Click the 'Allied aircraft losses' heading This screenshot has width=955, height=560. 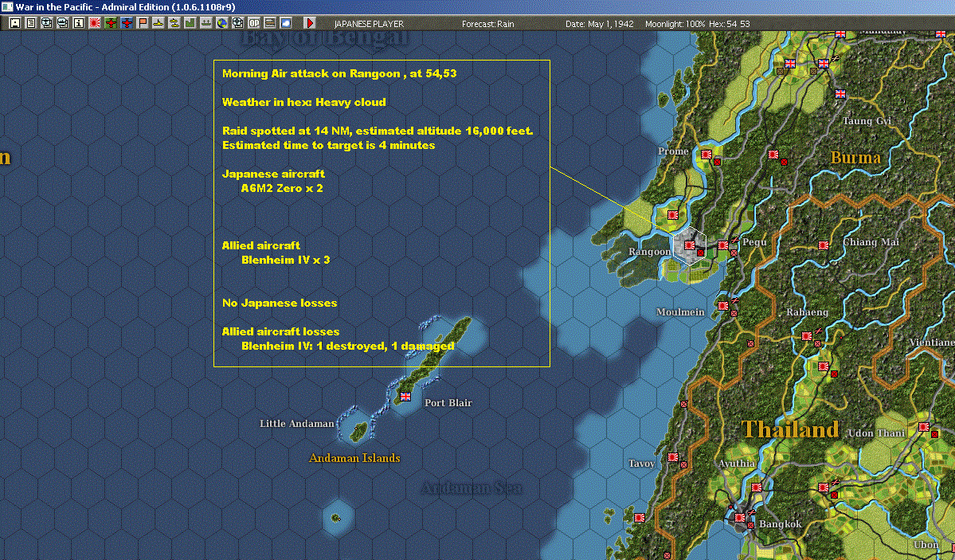[x=281, y=331]
